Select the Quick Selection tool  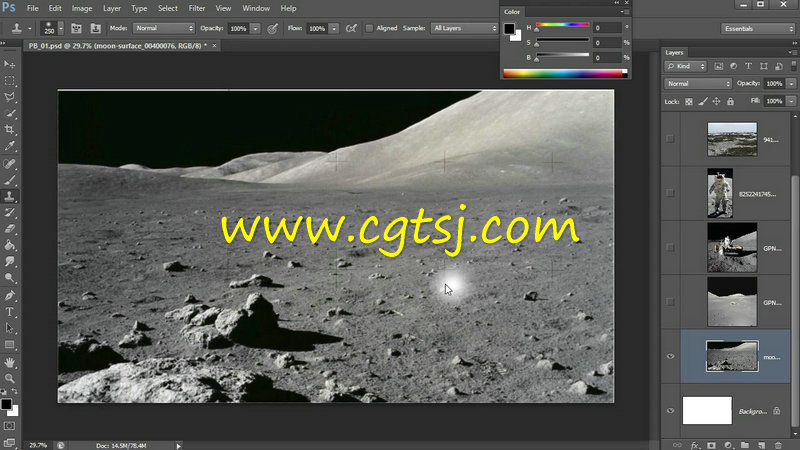pos(9,113)
